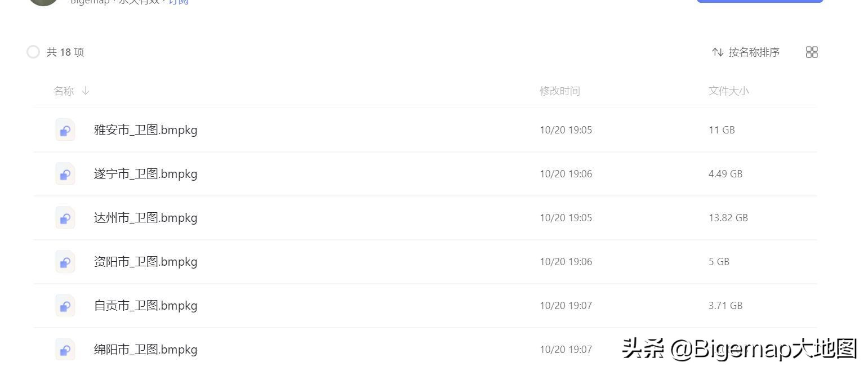
Task: Select all 18 items checkbox
Action: click(33, 52)
